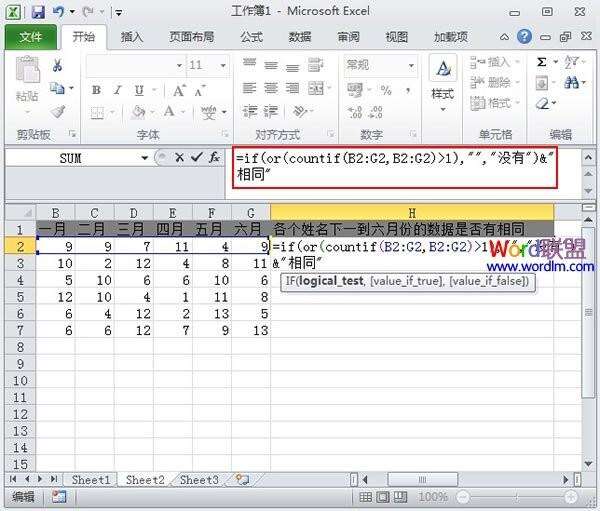The image size is (600, 511).
Task: Open the 文件 File tab
Action: tap(31, 37)
